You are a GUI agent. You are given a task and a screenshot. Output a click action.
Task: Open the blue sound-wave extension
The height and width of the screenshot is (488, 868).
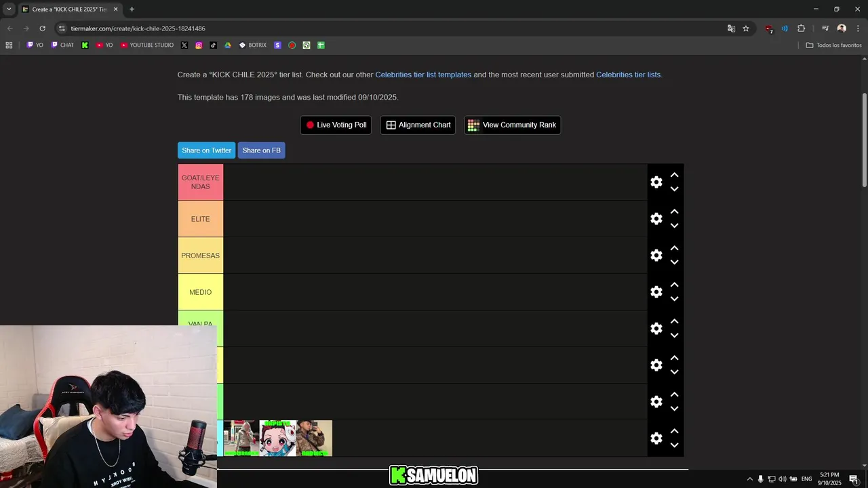click(x=785, y=28)
